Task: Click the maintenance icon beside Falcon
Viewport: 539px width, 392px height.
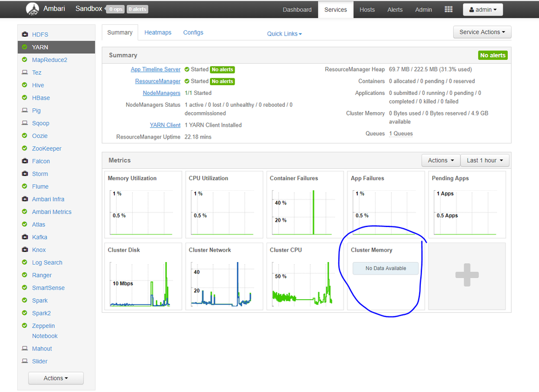Action: point(25,161)
